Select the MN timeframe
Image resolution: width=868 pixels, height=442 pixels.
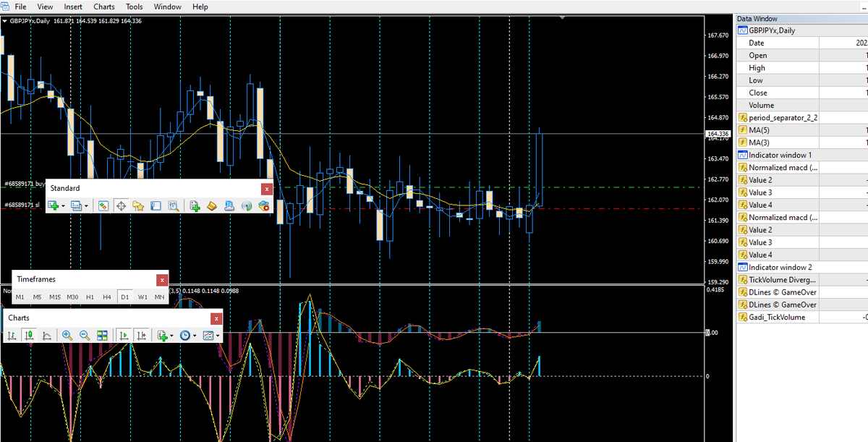click(x=159, y=297)
